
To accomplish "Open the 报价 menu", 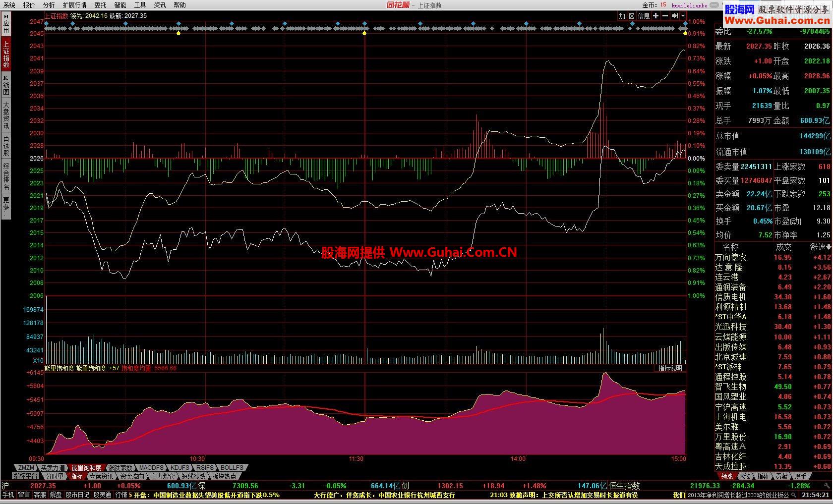I will [29, 5].
